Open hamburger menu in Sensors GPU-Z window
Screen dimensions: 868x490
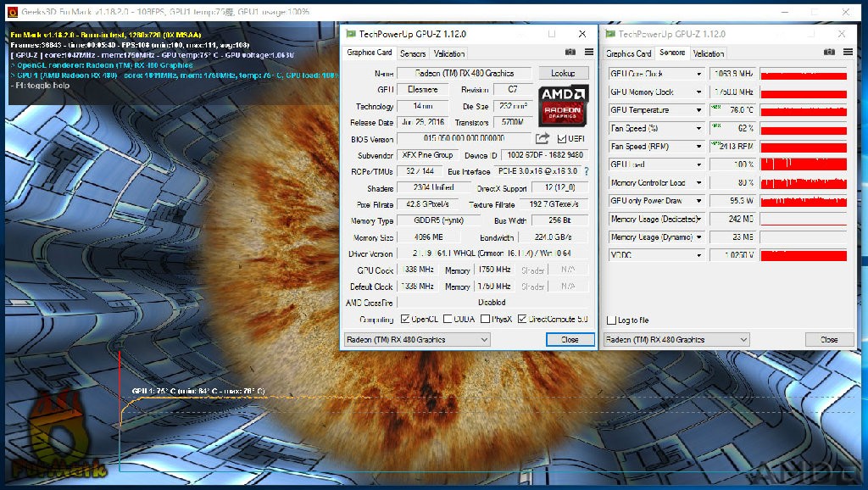(x=848, y=52)
